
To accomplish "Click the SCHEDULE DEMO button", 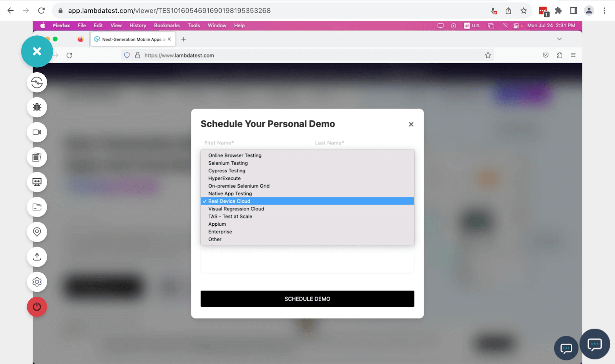I will point(307,299).
